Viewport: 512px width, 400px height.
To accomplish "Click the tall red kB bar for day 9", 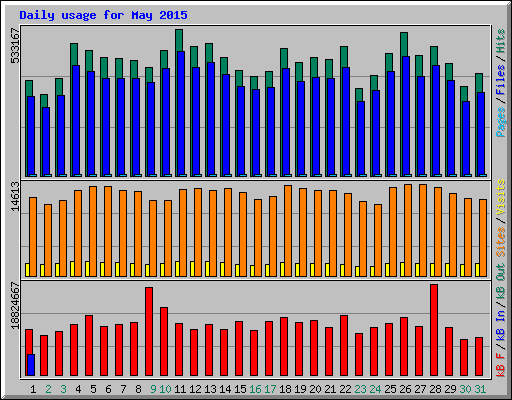I will tap(149, 331).
